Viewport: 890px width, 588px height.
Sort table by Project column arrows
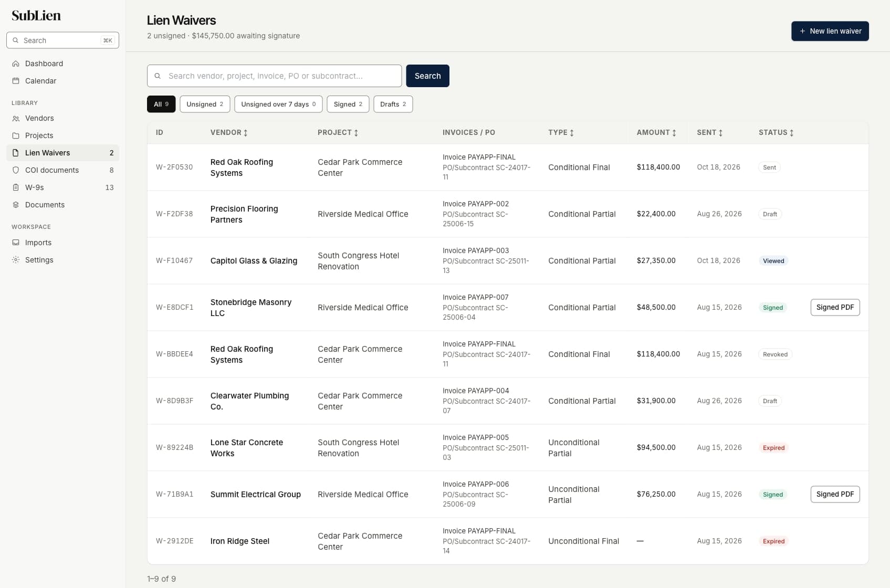(x=356, y=133)
